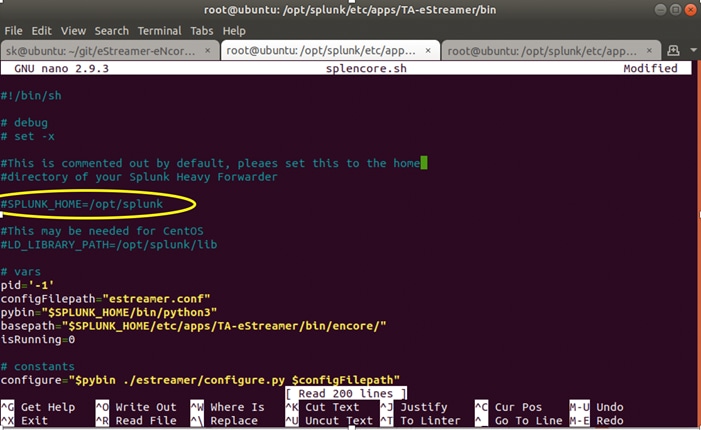Click the basepath encore directory line
This screenshot has height=430, width=701.
194,326
